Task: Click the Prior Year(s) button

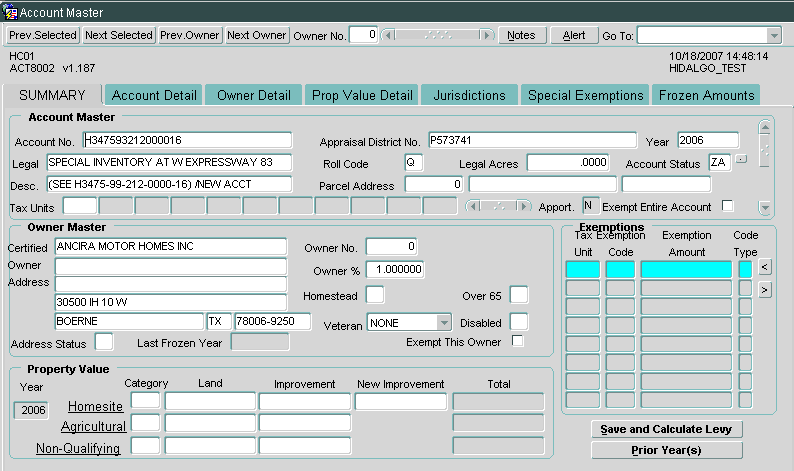Action: 666,450
